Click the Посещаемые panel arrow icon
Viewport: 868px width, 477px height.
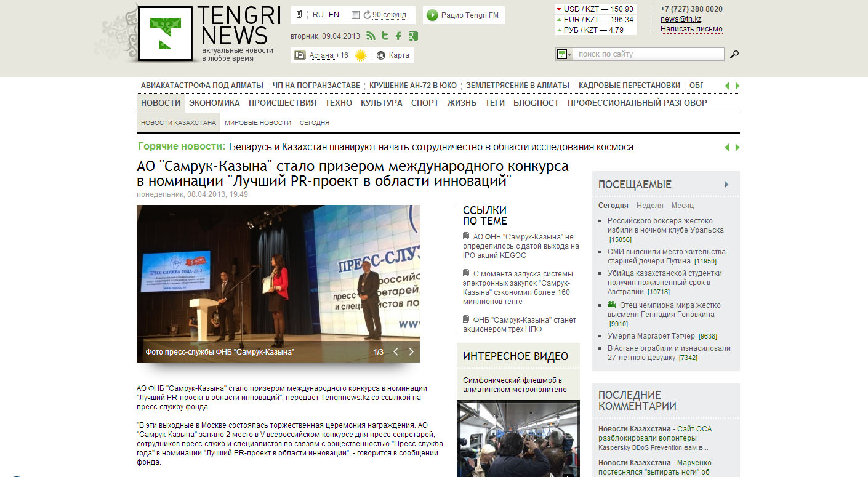[727, 184]
